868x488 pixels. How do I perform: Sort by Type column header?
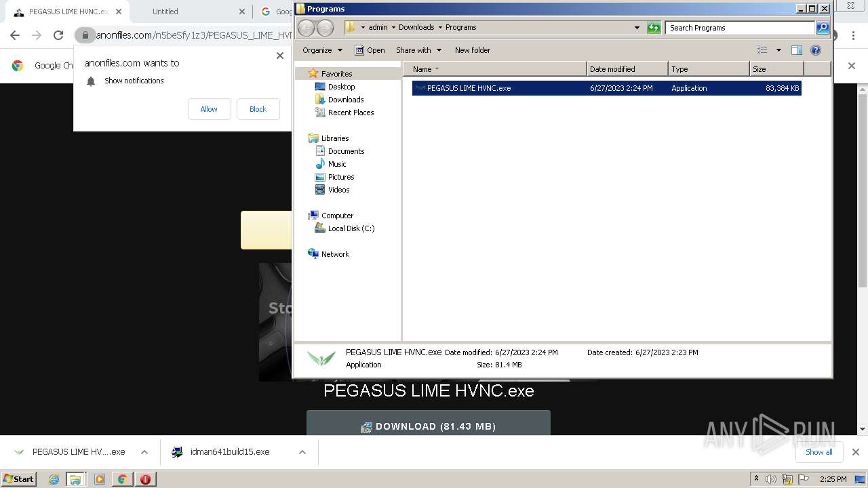coord(709,69)
